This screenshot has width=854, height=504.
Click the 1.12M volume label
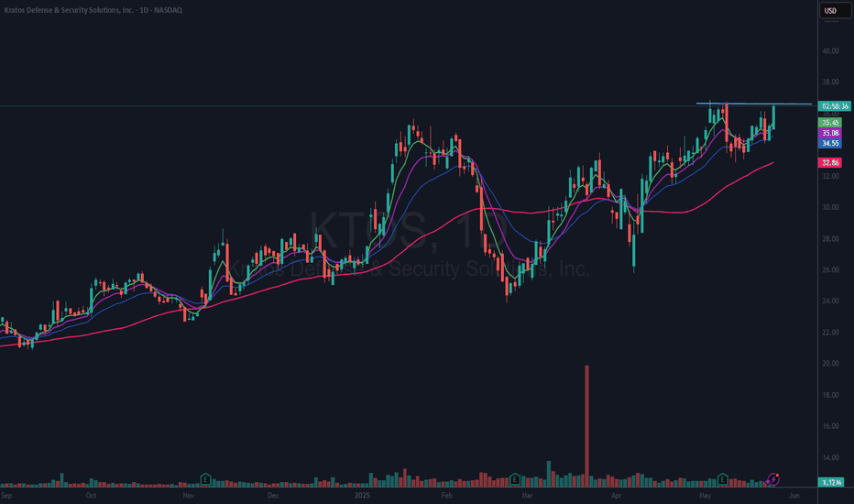(x=832, y=482)
